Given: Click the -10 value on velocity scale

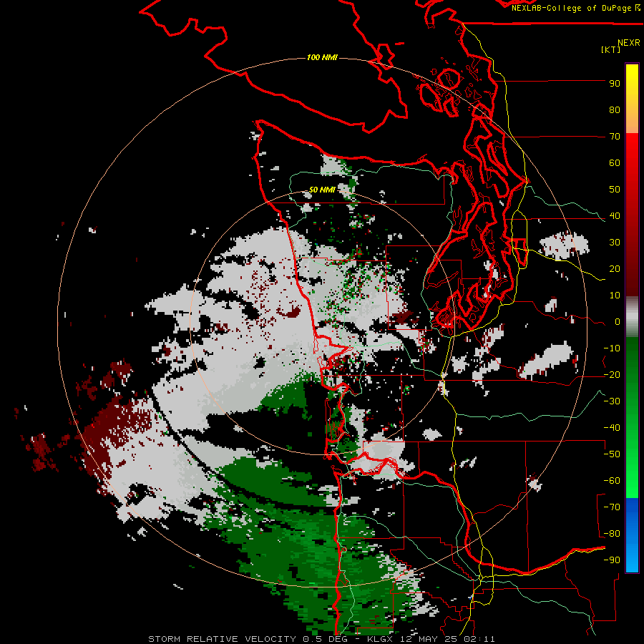Looking at the screenshot, I should (612, 348).
